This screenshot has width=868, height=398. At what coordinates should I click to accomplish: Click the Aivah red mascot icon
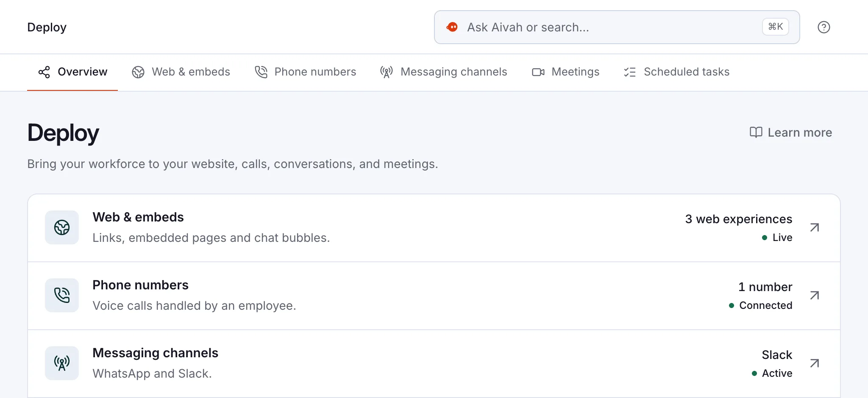[452, 27]
